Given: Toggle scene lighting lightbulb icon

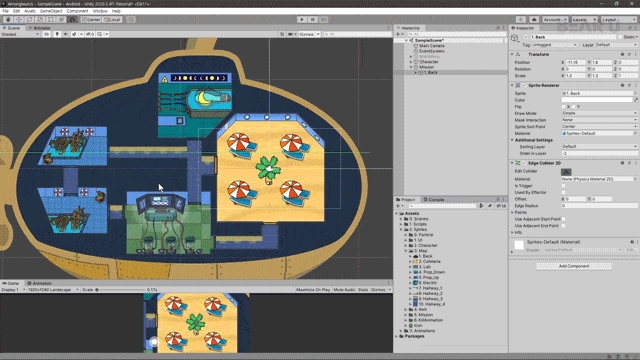Looking at the screenshot, I should coord(57,34).
